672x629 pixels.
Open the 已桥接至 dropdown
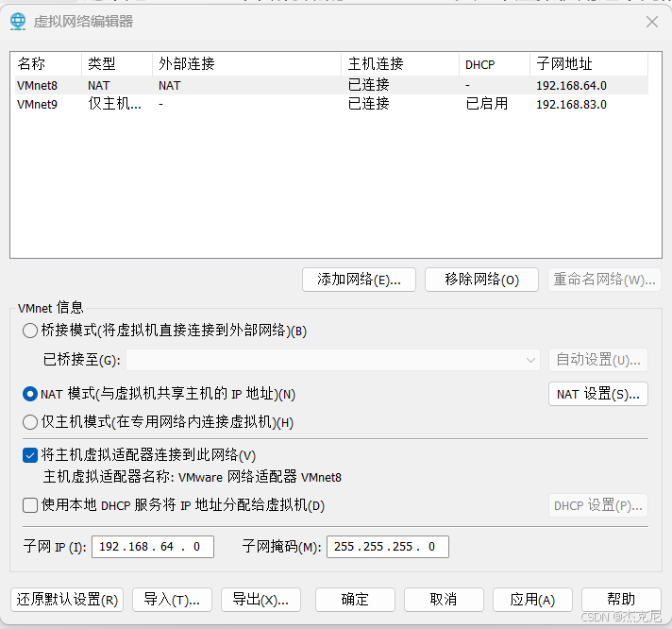point(333,360)
